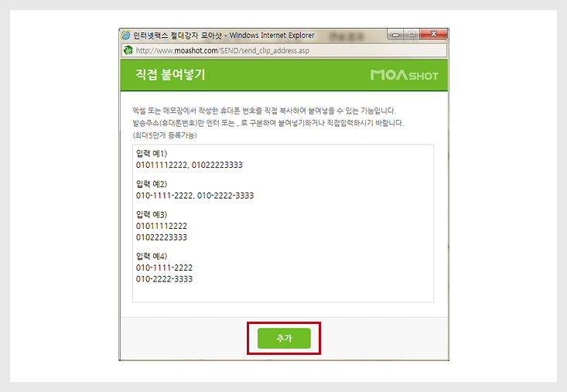This screenshot has width=567, height=392.
Task: Maximize the Internet Explorer popup window
Action: click(412, 34)
